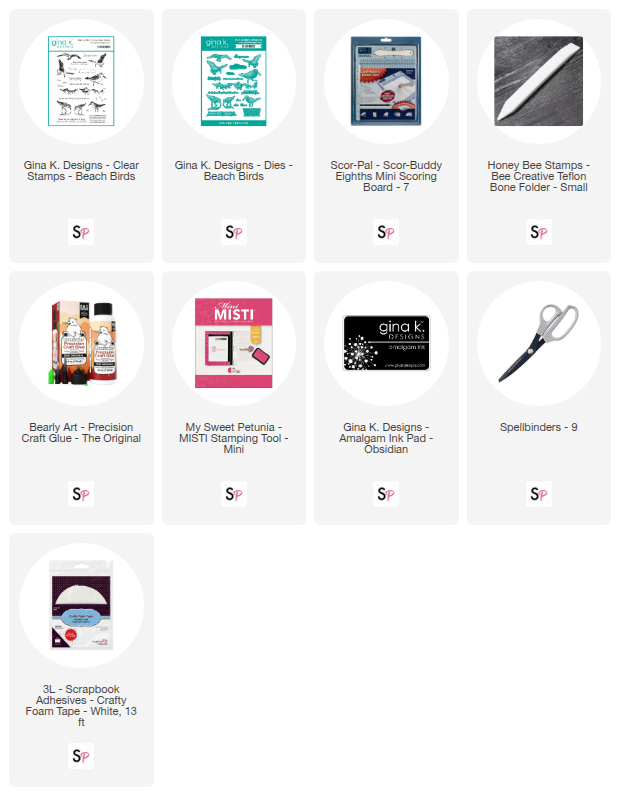Image resolution: width=620 pixels, height=808 pixels.
Task: Click the SP icon under Beach Birds dies
Action: 233,232
